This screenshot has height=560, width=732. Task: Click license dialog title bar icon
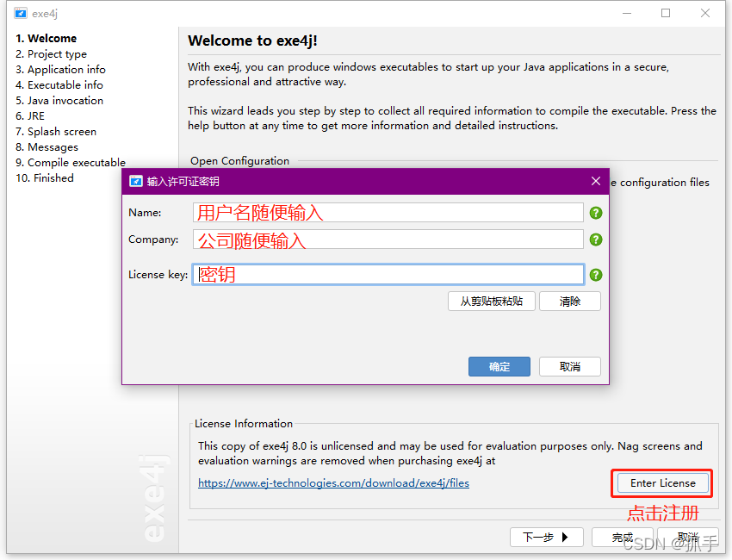pyautogui.click(x=136, y=181)
